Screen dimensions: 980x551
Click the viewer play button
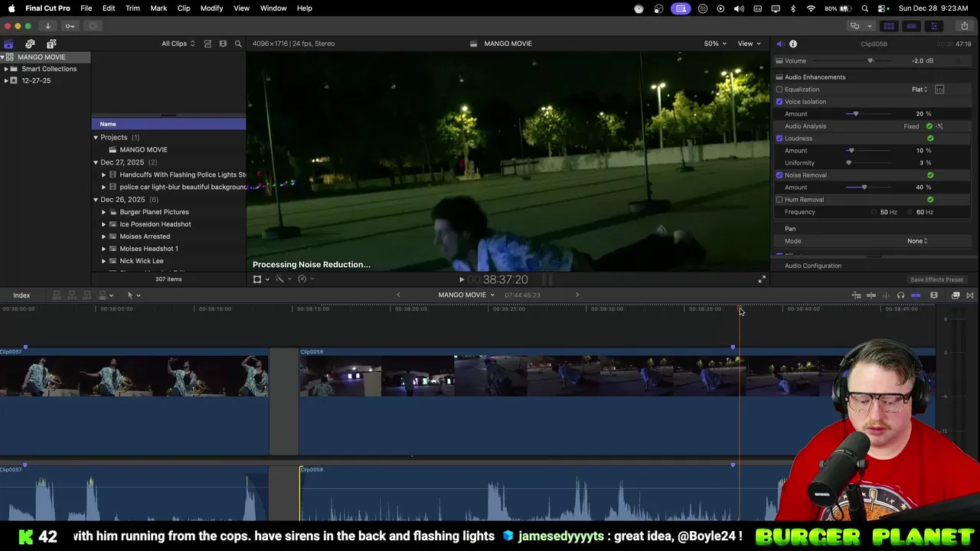pyautogui.click(x=462, y=280)
